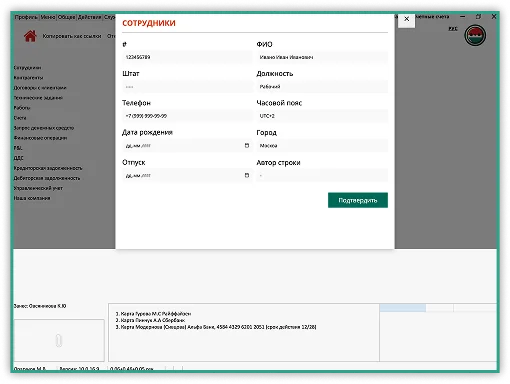Click the Автор строки field
Screen dimensions: 510x384
coord(322,175)
